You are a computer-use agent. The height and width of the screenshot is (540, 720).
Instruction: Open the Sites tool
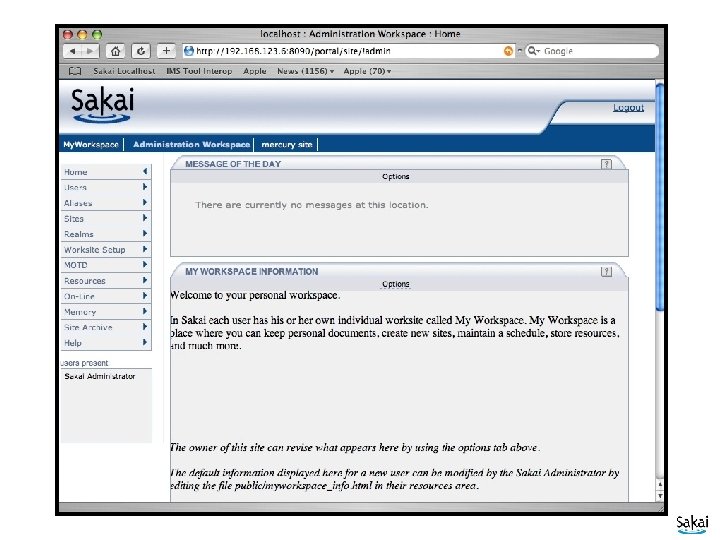point(106,219)
